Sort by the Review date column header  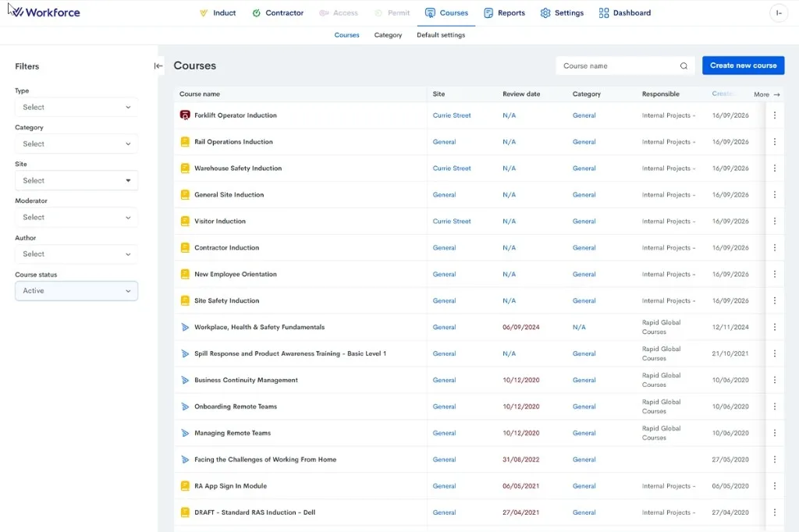tap(521, 94)
